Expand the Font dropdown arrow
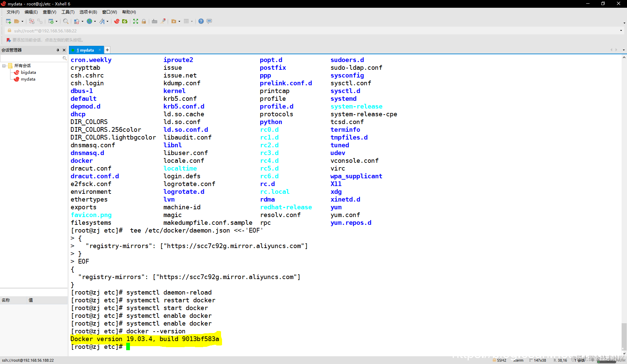The image size is (627, 364). tap(108, 21)
